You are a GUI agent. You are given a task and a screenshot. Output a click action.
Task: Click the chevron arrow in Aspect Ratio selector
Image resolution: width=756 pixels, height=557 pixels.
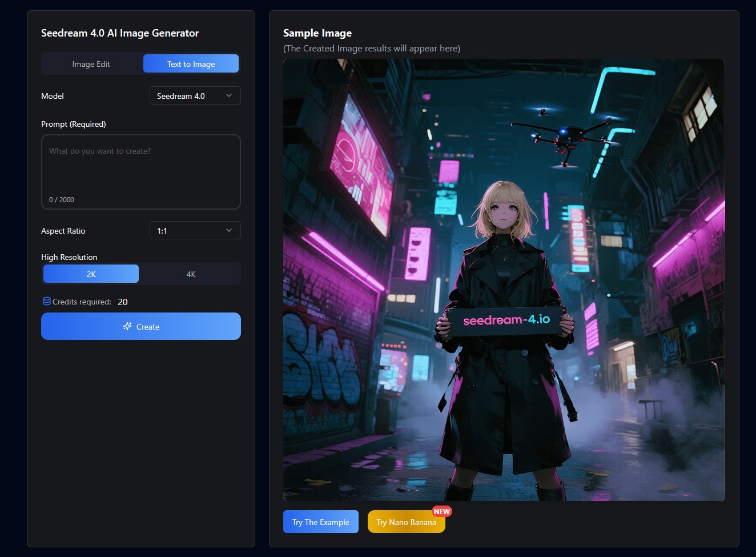click(229, 230)
